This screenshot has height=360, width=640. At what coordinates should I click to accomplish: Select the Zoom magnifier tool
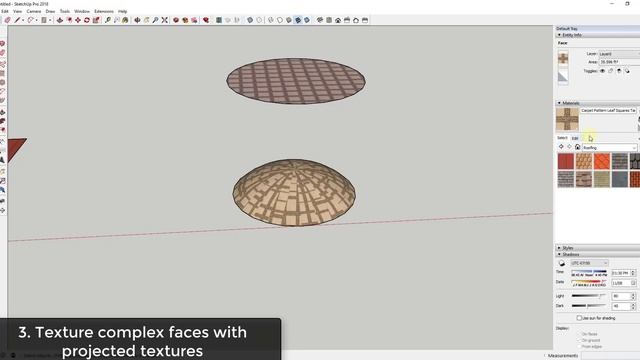(155, 20)
